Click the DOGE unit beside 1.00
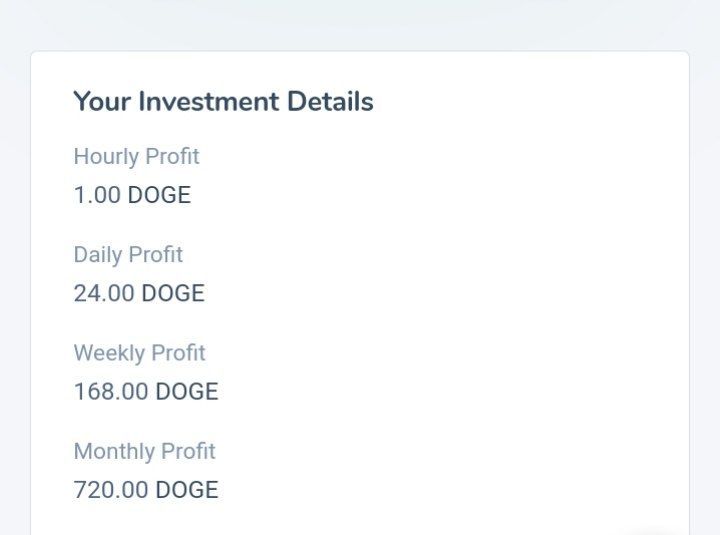 point(159,195)
